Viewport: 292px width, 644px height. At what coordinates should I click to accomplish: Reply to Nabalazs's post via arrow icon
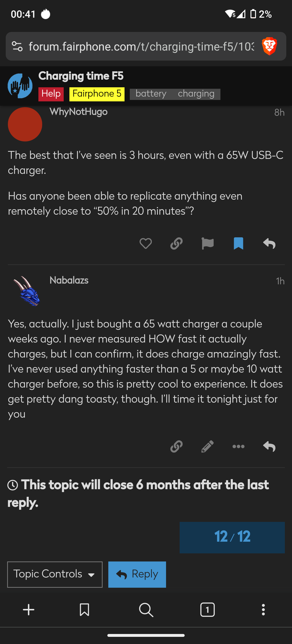click(269, 446)
